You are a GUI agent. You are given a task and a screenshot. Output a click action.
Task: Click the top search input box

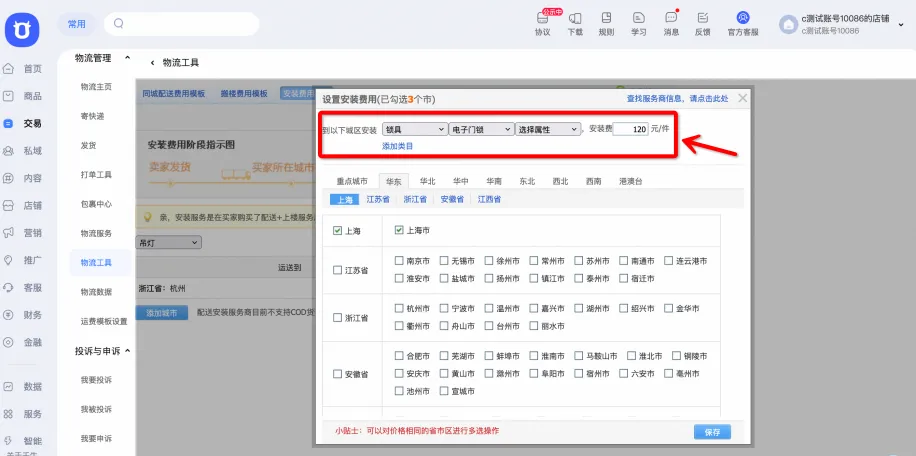click(x=182, y=24)
